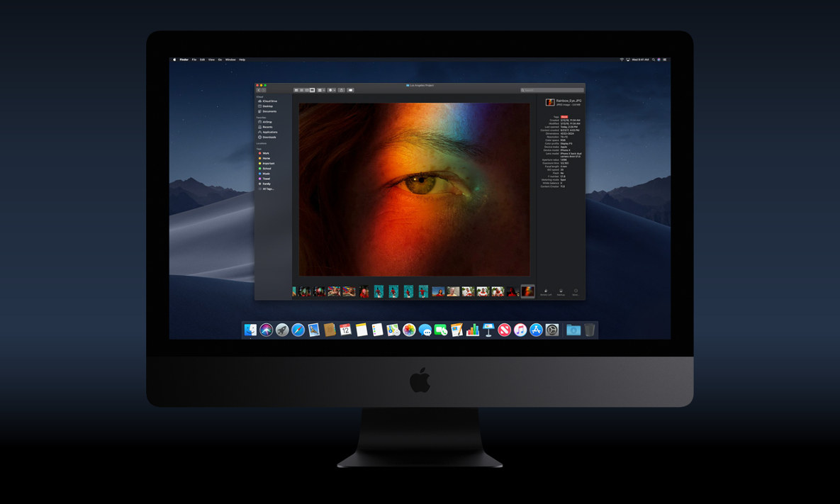This screenshot has height=504, width=840.
Task: Open the Help menu
Action: (x=242, y=60)
